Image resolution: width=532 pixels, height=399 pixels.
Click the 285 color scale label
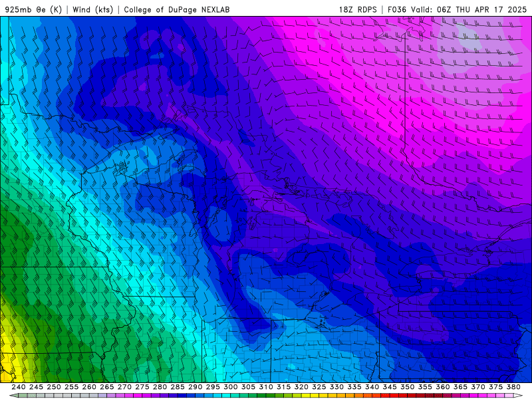click(178, 387)
